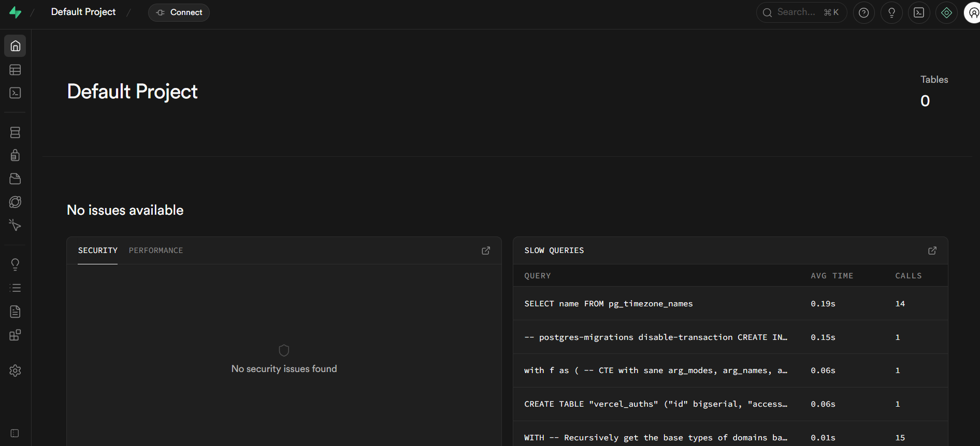Click the 'No security issues found' message

(284, 369)
